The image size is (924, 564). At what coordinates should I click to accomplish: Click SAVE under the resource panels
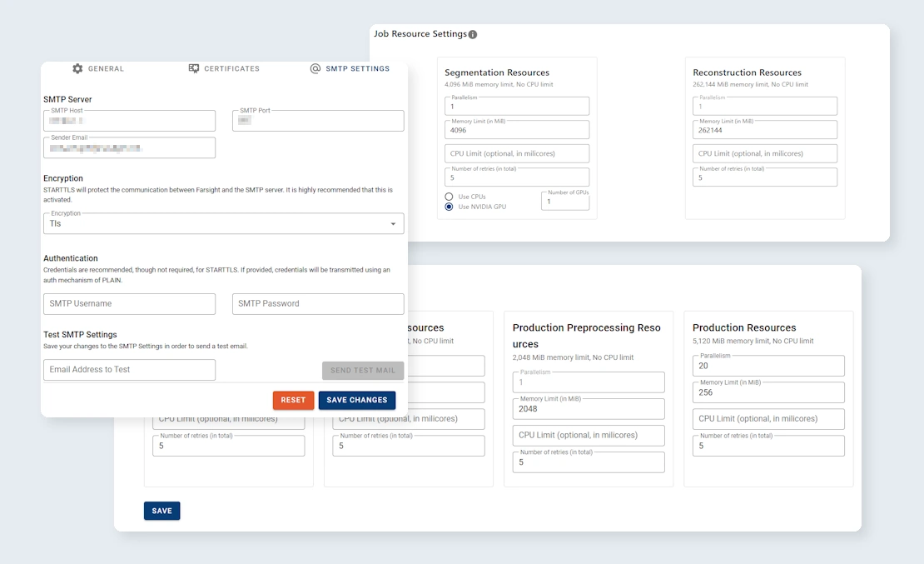tap(161, 510)
